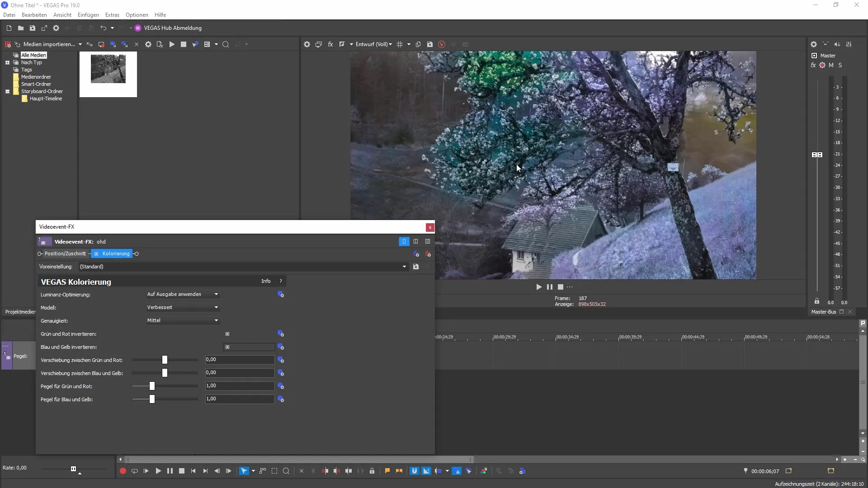This screenshot has height=488, width=868.
Task: Enable snapping magnet icon in timeline toolbar
Action: pyautogui.click(x=414, y=471)
